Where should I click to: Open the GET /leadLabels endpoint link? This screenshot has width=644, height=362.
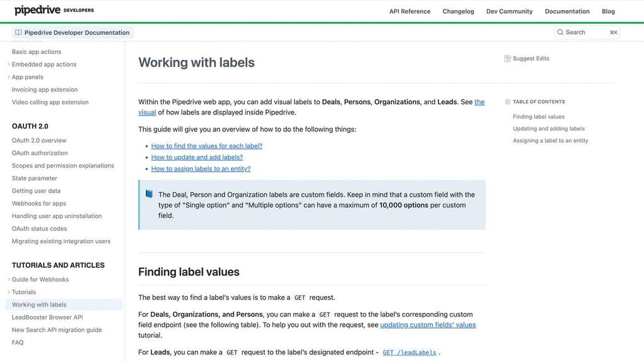[409, 352]
